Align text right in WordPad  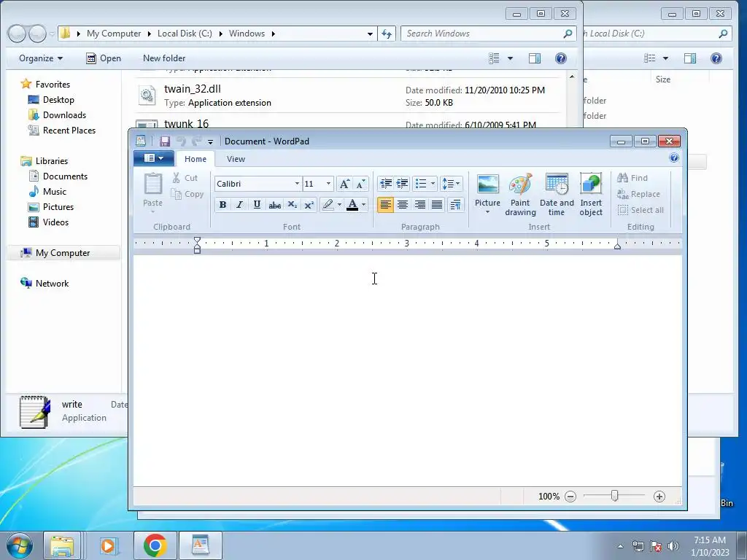419,205
